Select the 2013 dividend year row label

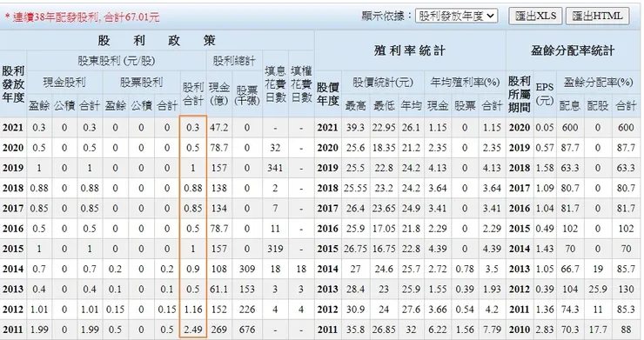pos(13,289)
